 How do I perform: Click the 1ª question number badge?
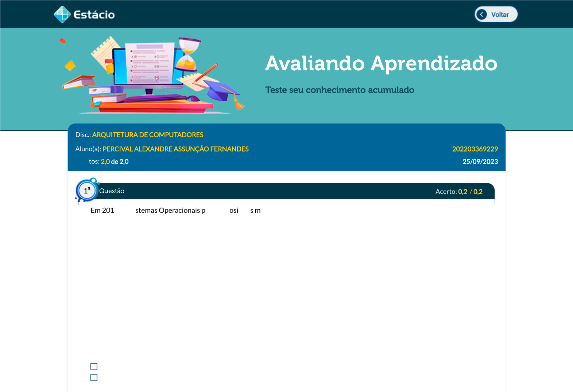[x=87, y=191]
